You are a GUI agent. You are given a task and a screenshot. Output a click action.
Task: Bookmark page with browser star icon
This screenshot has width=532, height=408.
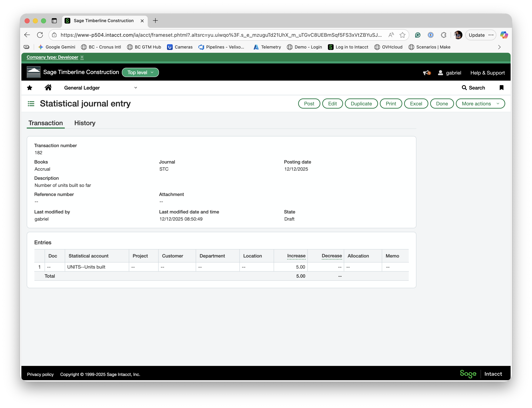[402, 35]
